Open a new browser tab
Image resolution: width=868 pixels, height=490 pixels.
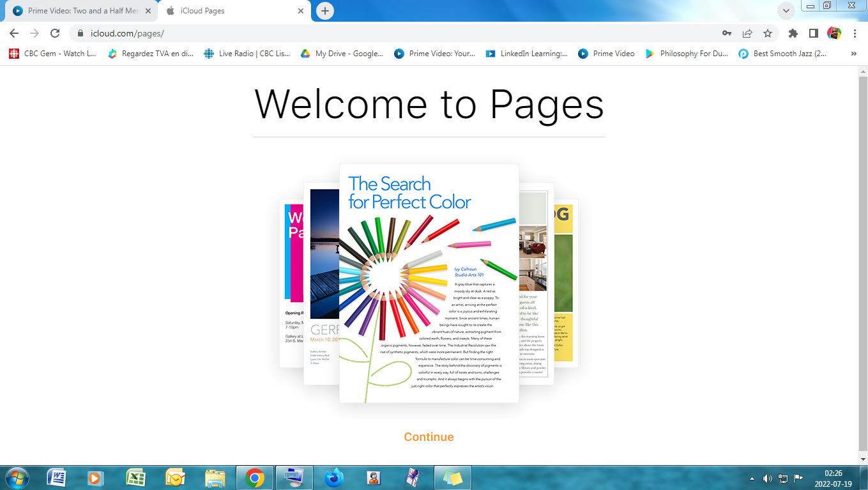(325, 11)
